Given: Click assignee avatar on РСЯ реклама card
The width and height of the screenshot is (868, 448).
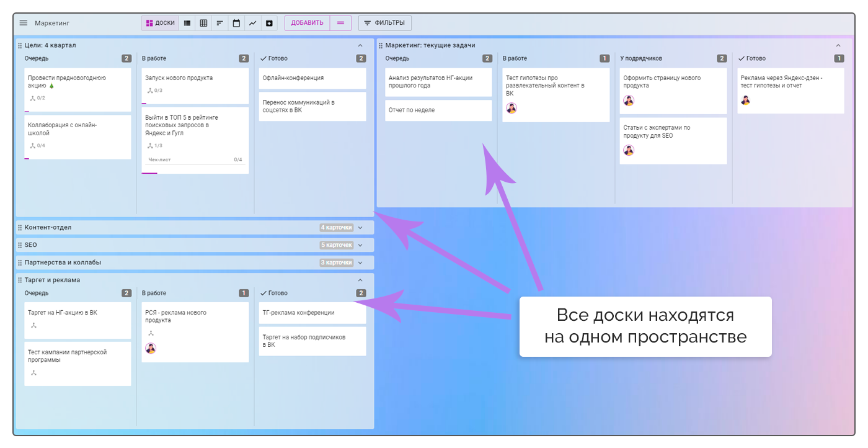Looking at the screenshot, I should point(151,348).
